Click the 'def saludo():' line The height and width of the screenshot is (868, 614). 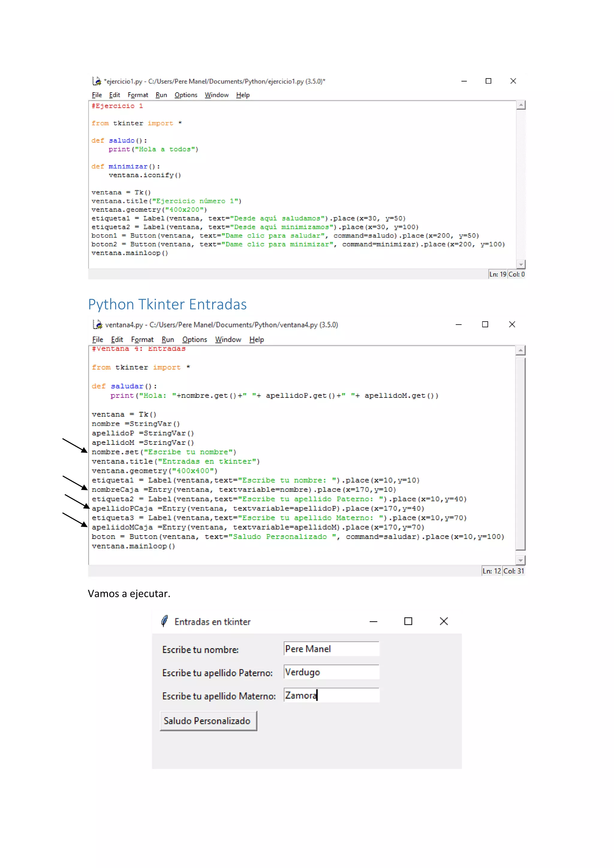click(119, 140)
